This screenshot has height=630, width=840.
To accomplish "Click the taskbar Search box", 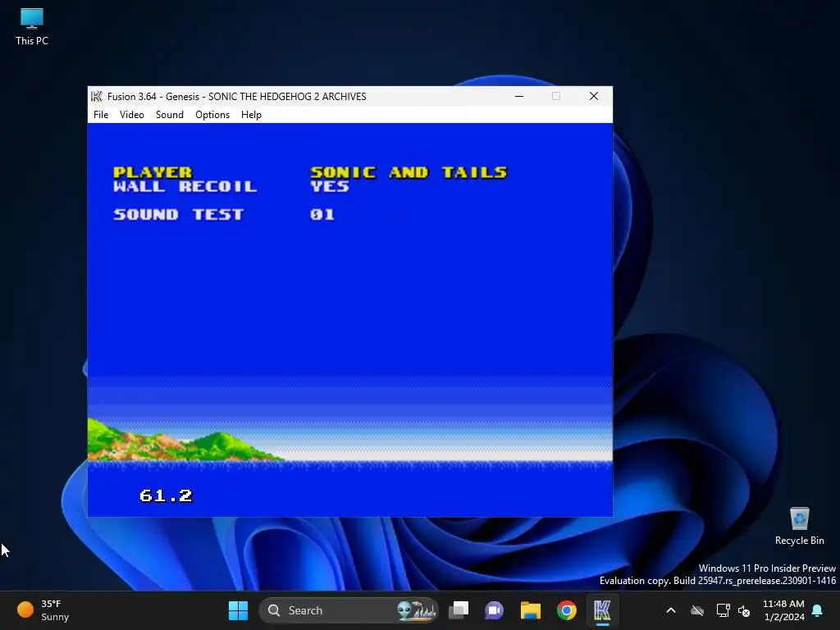I will (x=348, y=610).
